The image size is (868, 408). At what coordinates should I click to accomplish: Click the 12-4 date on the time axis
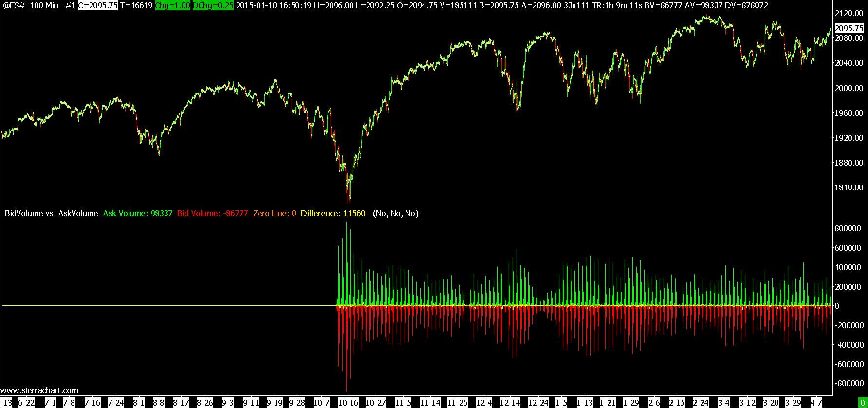point(484,403)
